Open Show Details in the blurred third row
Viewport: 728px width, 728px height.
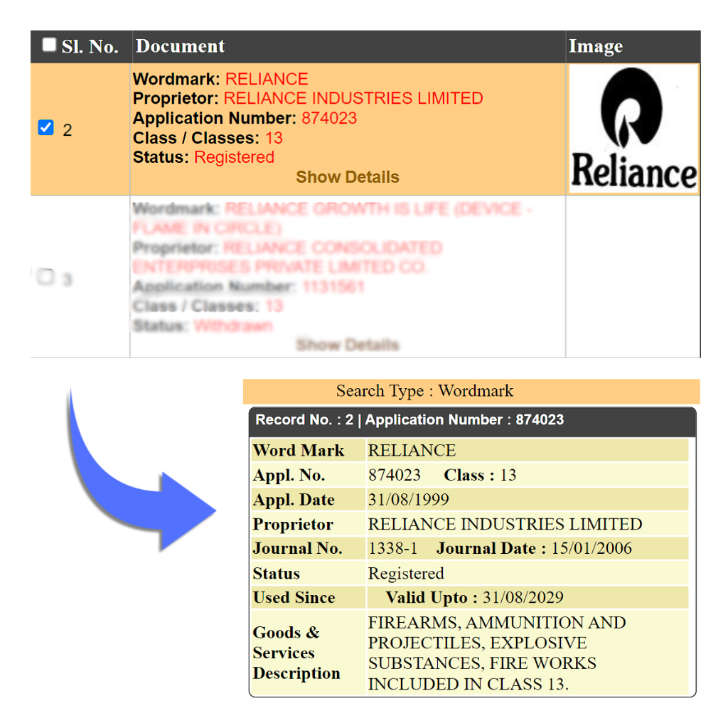[347, 346]
